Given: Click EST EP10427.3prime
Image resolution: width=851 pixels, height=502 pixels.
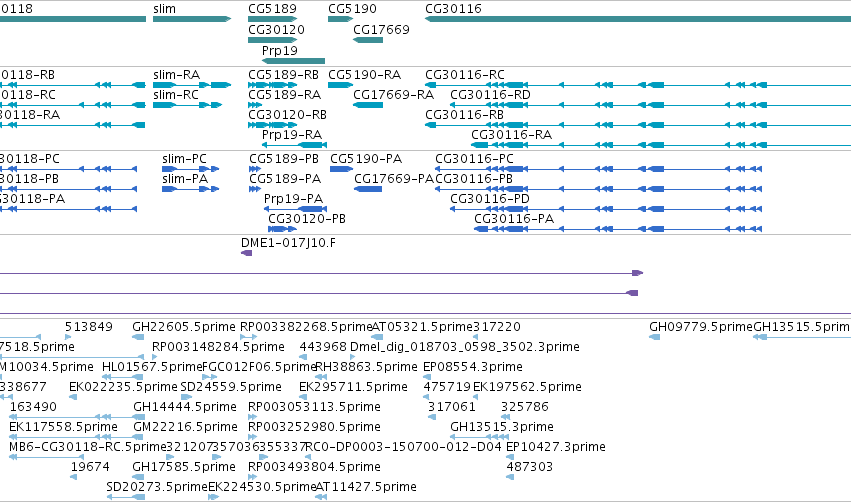Looking at the screenshot, I should coord(556,447).
